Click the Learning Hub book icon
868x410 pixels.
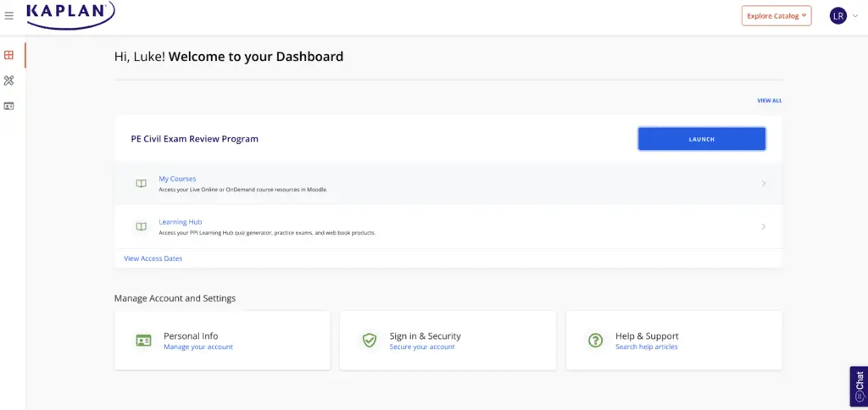pos(142,227)
